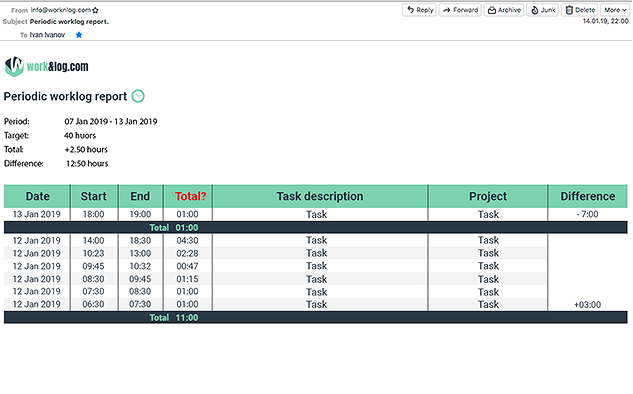Image resolution: width=633 pixels, height=394 pixels.
Task: Click end time 10:32
Action: tap(140, 266)
